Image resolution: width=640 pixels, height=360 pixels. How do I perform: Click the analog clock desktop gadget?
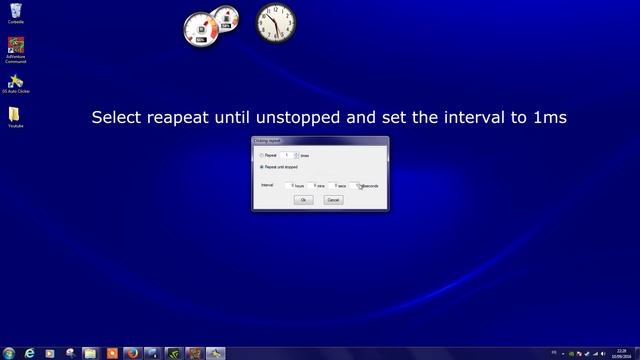pyautogui.click(x=276, y=22)
